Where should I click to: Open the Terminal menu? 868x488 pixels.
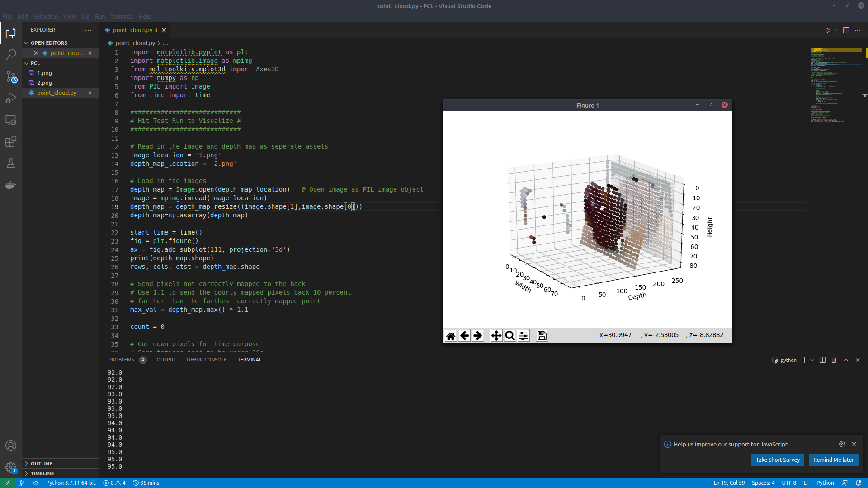pos(122,16)
